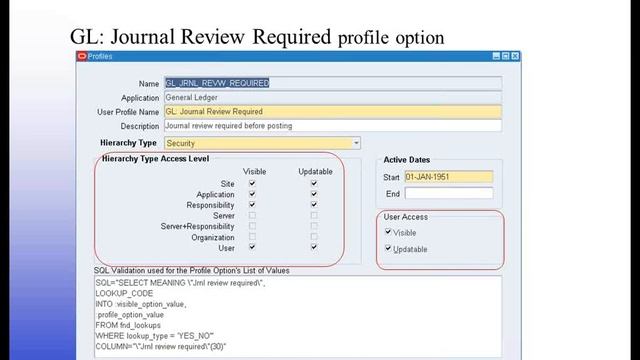640x360 pixels.
Task: Open the Hierarchy Type dropdown
Action: [x=356, y=143]
